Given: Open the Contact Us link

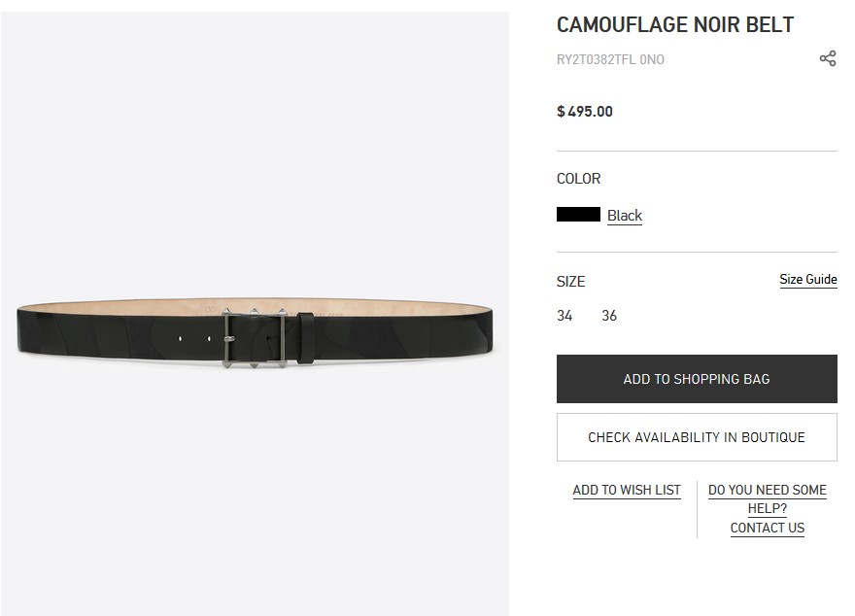Looking at the screenshot, I should pyautogui.click(x=768, y=528).
